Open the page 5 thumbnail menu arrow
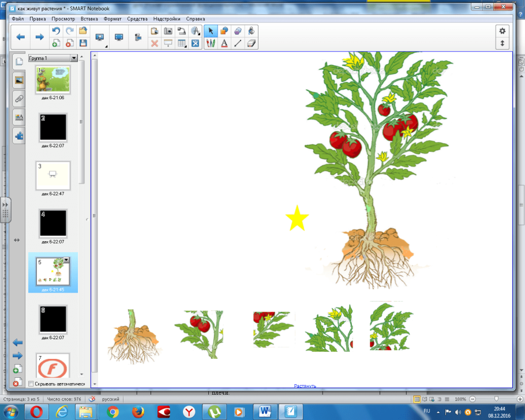The image size is (525, 420). pyautogui.click(x=66, y=260)
